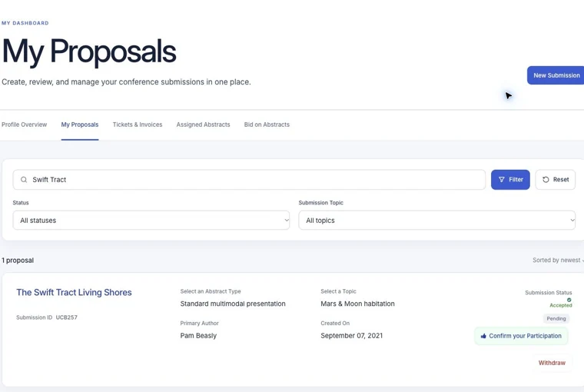The image size is (584, 392).
Task: Click the New Submission button
Action: coord(556,75)
